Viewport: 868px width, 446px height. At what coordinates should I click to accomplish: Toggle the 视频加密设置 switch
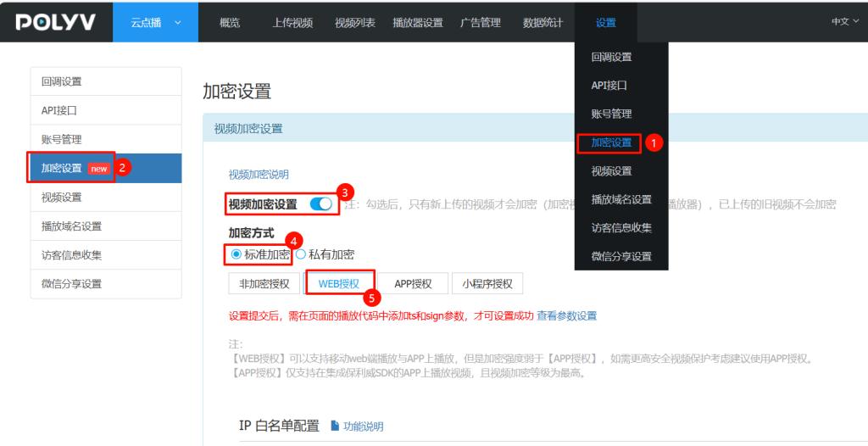pyautogui.click(x=321, y=203)
